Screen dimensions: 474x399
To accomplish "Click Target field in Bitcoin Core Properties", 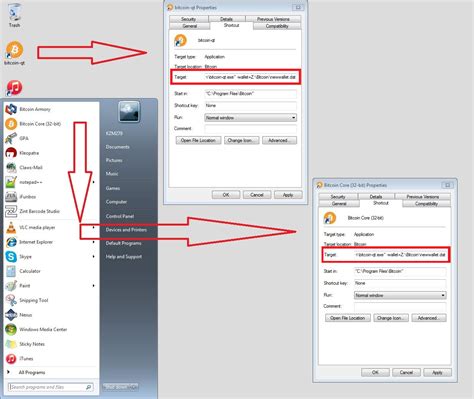I will pyautogui.click(x=400, y=255).
